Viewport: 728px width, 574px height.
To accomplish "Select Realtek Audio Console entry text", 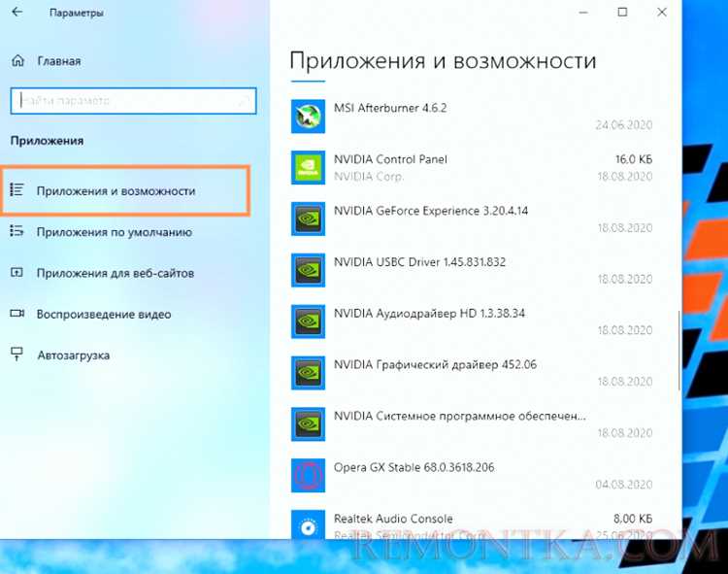I will tap(393, 519).
